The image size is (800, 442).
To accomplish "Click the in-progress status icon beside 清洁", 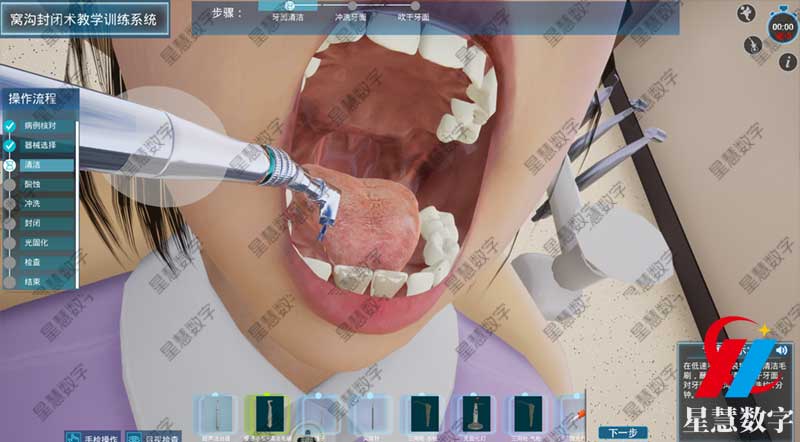I will (x=10, y=165).
